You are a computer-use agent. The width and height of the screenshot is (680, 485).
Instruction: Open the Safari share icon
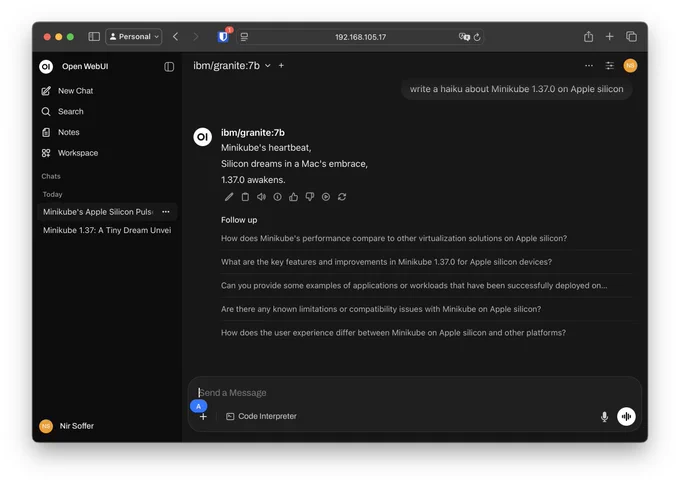pos(588,36)
